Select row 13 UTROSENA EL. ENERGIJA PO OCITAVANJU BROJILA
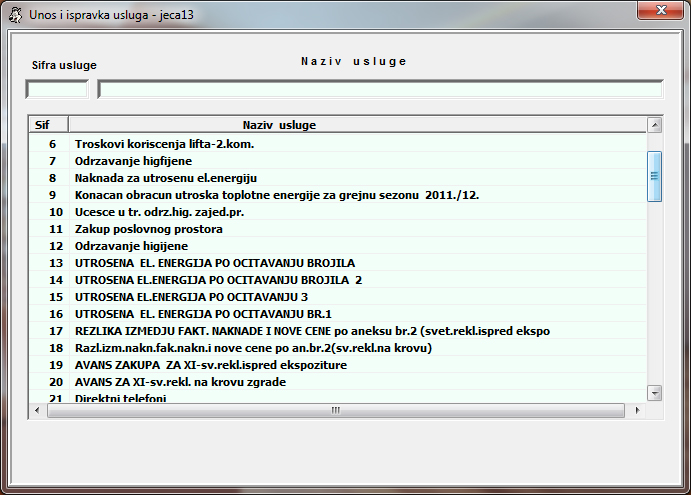 click(x=338, y=263)
